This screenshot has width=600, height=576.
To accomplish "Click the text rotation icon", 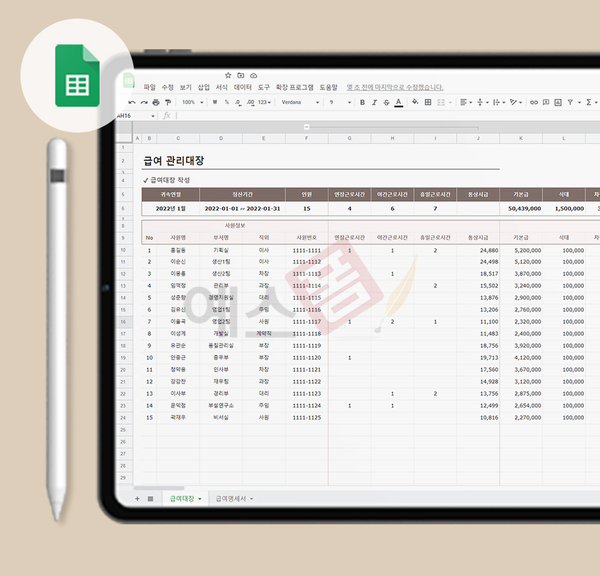I will (x=513, y=102).
